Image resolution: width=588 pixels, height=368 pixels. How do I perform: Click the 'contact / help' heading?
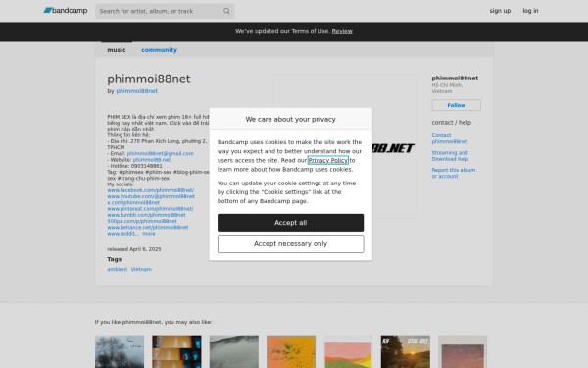(x=451, y=123)
